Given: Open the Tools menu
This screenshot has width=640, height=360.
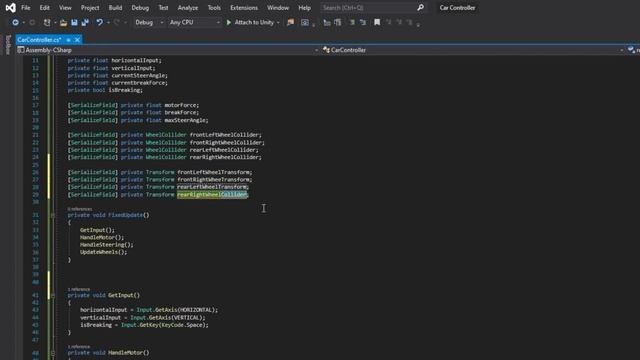Looking at the screenshot, I should 214,8.
